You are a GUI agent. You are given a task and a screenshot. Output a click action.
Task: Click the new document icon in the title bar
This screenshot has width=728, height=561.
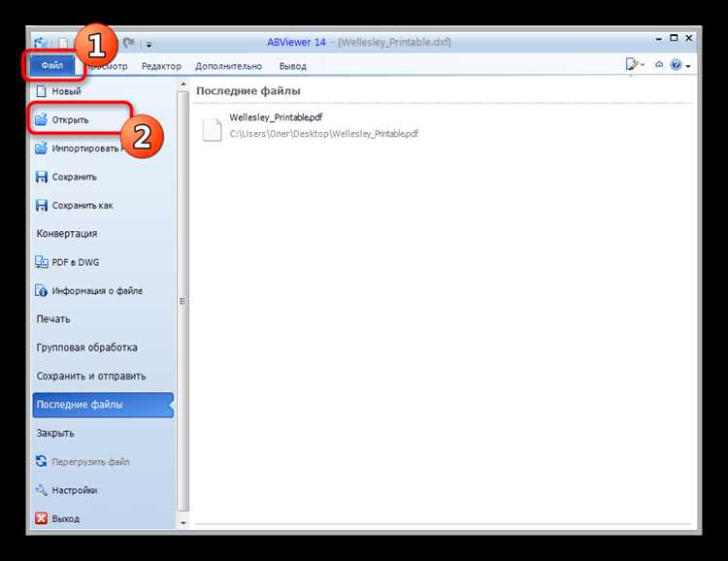click(x=63, y=43)
